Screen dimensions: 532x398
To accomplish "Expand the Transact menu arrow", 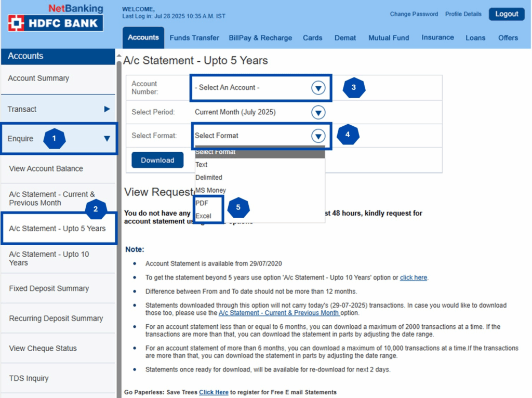I will point(107,109).
